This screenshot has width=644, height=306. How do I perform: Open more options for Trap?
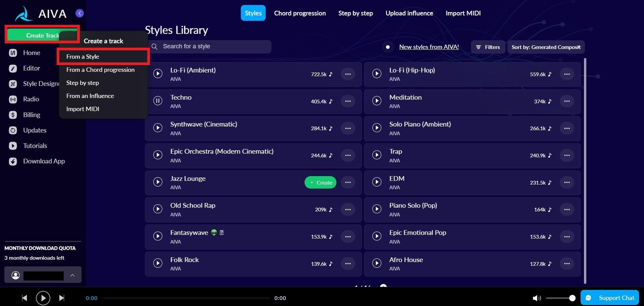point(567,155)
